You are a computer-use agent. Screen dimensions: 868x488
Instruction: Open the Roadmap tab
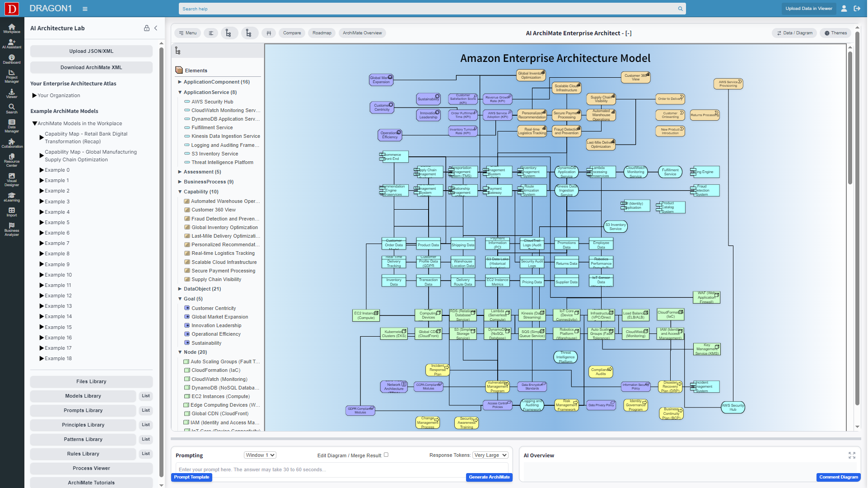tap(322, 33)
